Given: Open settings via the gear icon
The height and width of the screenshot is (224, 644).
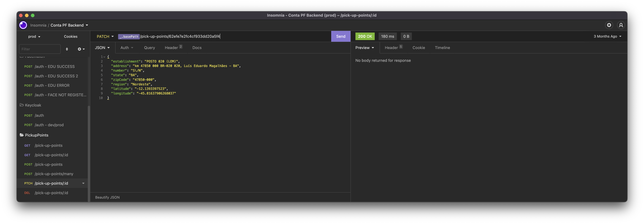Looking at the screenshot, I should point(609,25).
